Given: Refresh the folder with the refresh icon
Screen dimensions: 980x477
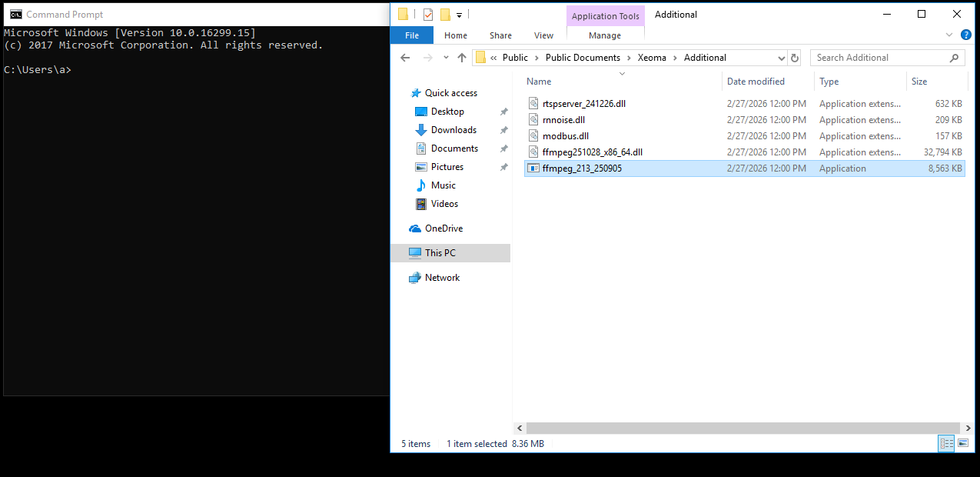Looking at the screenshot, I should (x=794, y=57).
